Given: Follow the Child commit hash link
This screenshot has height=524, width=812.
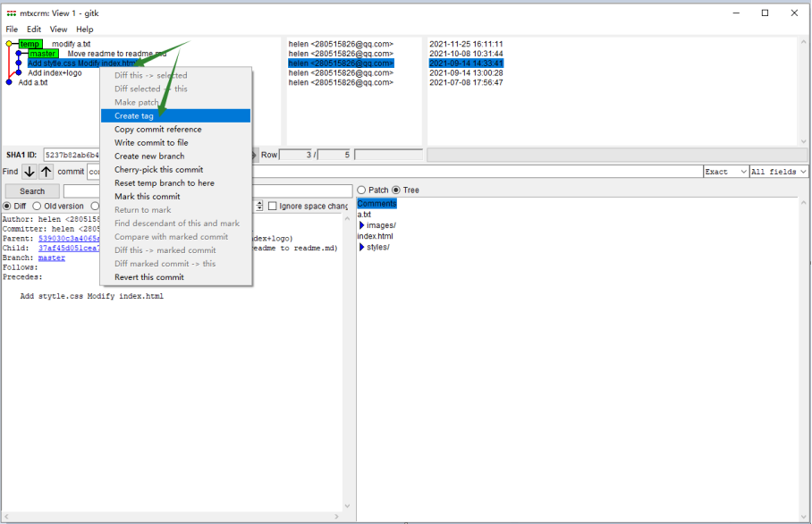Looking at the screenshot, I should (69, 248).
